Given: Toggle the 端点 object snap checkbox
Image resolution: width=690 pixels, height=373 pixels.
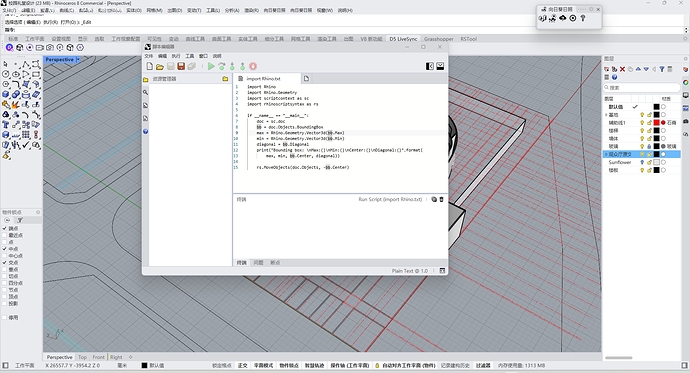Looking at the screenshot, I should tap(5, 228).
